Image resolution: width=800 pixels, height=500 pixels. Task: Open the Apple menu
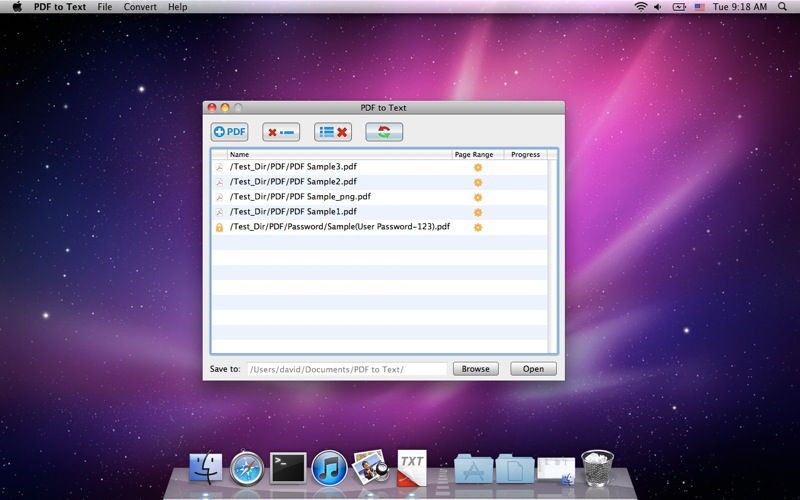pyautogui.click(x=17, y=7)
